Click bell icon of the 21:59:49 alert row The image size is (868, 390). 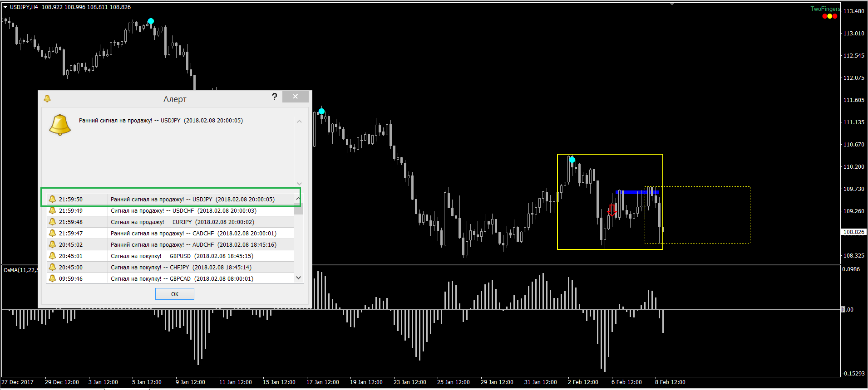pos(52,210)
